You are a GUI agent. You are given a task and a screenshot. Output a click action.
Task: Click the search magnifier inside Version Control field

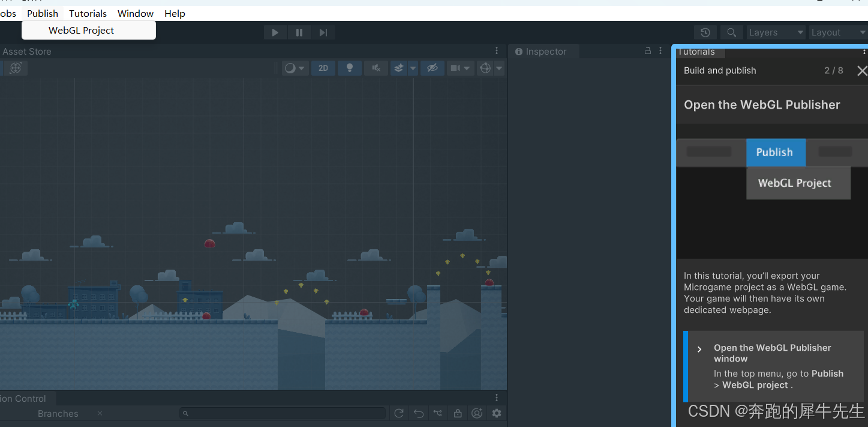[x=186, y=413]
